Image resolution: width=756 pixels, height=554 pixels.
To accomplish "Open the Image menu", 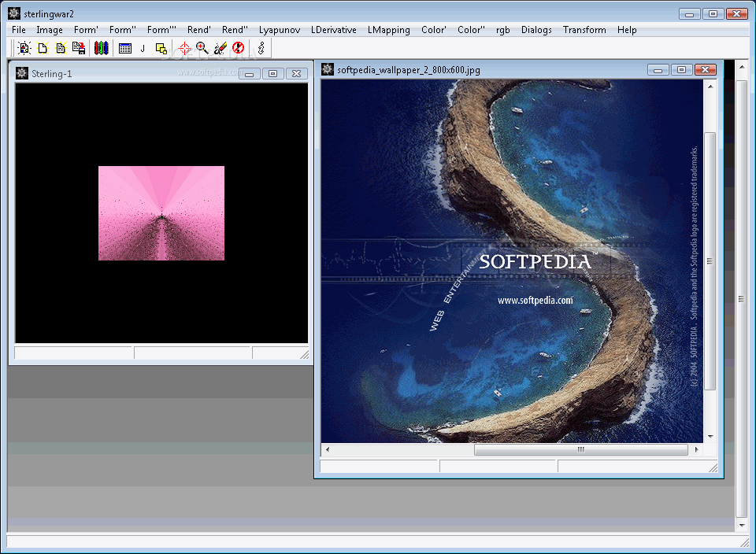I will (50, 30).
